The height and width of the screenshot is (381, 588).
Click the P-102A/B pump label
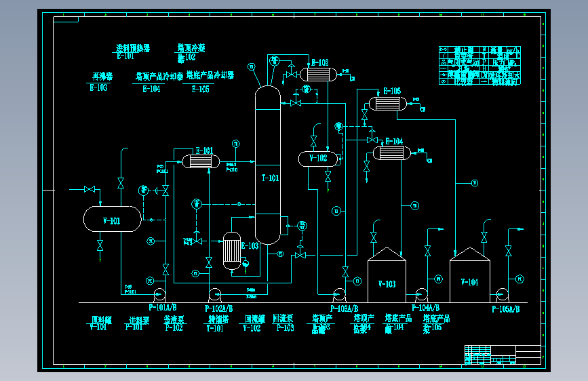point(218,308)
